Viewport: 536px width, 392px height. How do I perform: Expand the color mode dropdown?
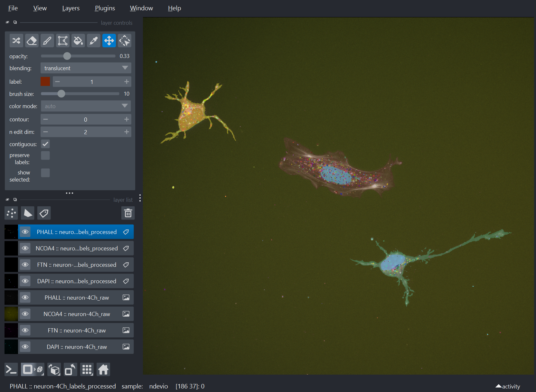[86, 106]
